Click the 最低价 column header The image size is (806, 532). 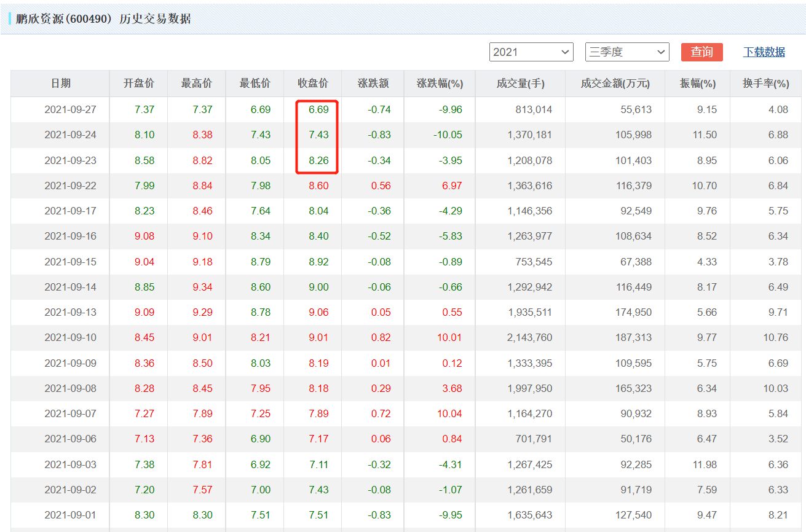click(255, 84)
